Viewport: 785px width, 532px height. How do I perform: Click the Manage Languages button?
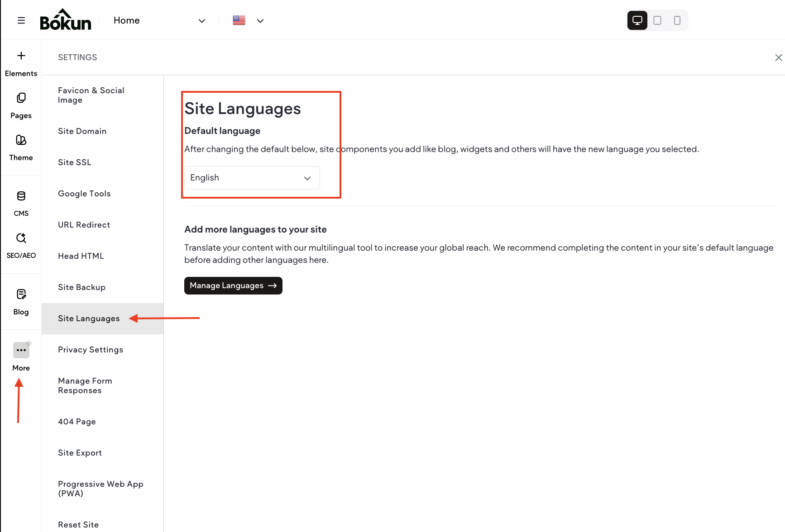coord(233,286)
